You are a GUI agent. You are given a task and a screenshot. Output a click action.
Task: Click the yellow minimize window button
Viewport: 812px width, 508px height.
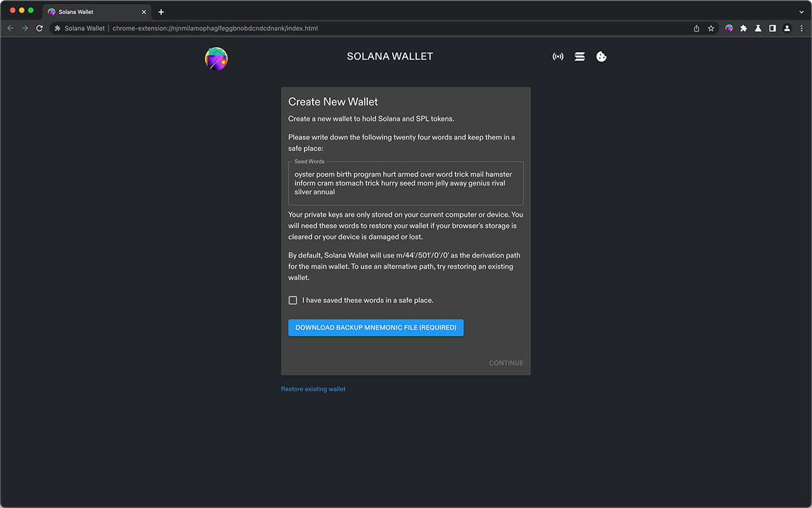pos(22,11)
